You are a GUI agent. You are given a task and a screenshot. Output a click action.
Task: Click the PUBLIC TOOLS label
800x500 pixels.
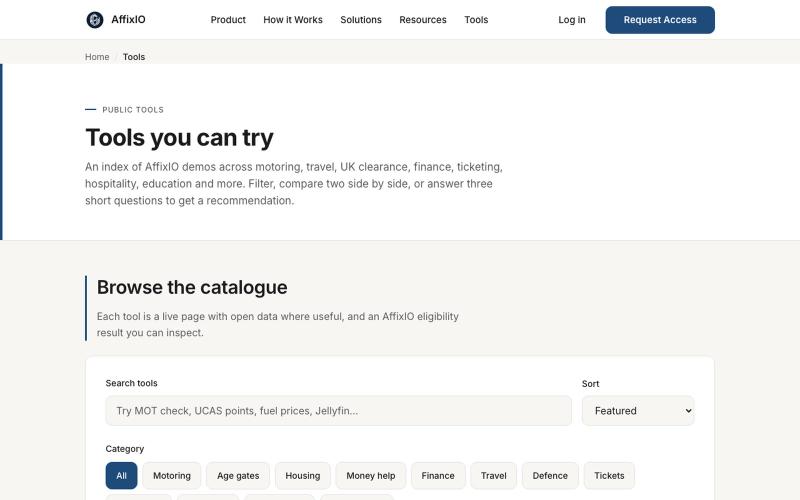pos(133,110)
